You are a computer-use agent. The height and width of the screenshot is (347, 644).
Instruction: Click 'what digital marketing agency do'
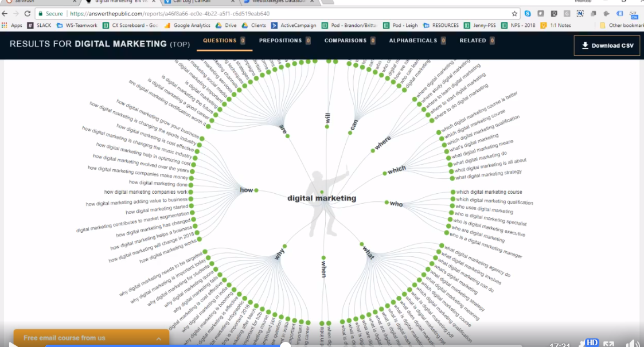coord(477,262)
